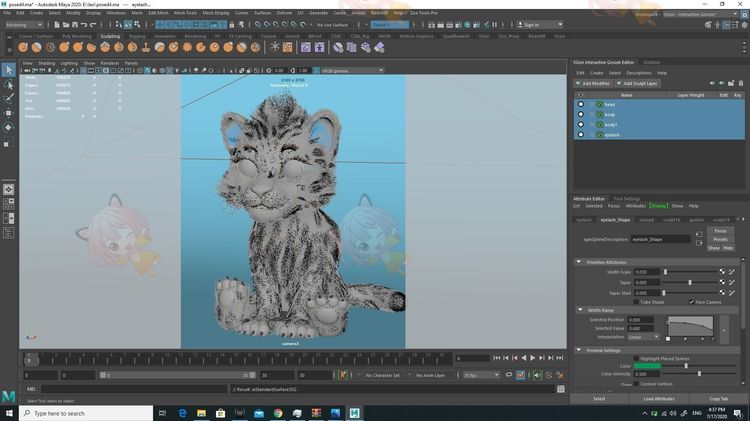This screenshot has height=421, width=750.
Task: Click the new layer folder icon in Groom Editor
Action: tap(731, 83)
